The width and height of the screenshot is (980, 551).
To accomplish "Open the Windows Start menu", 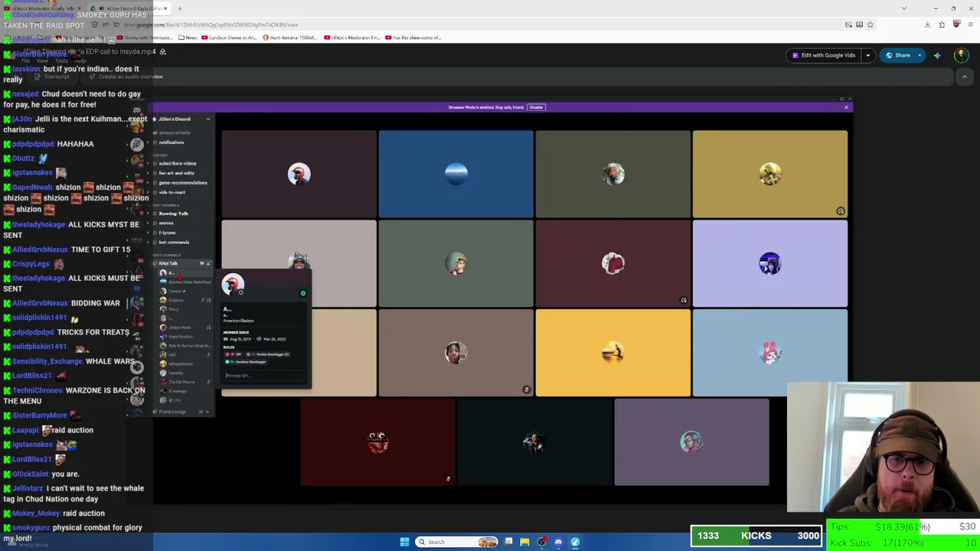I will point(405,542).
